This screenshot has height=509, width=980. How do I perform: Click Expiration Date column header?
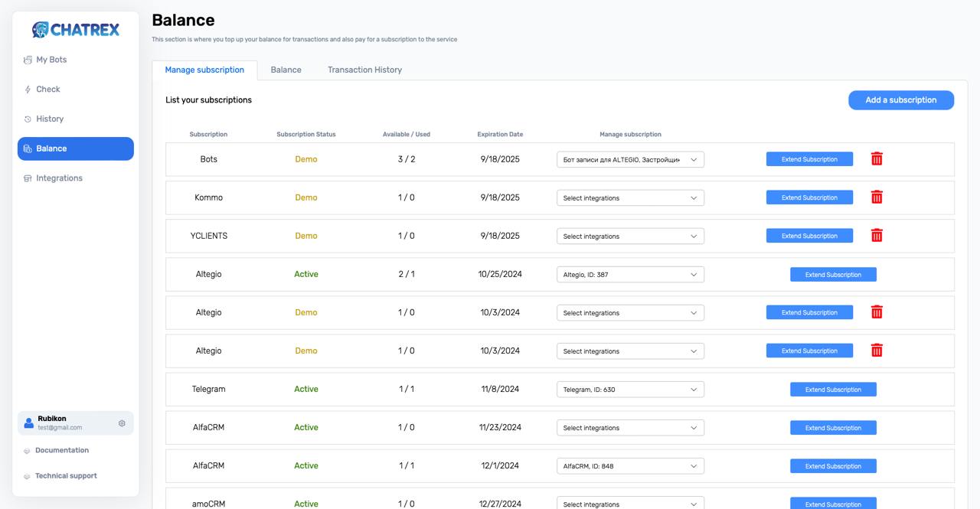pyautogui.click(x=500, y=134)
